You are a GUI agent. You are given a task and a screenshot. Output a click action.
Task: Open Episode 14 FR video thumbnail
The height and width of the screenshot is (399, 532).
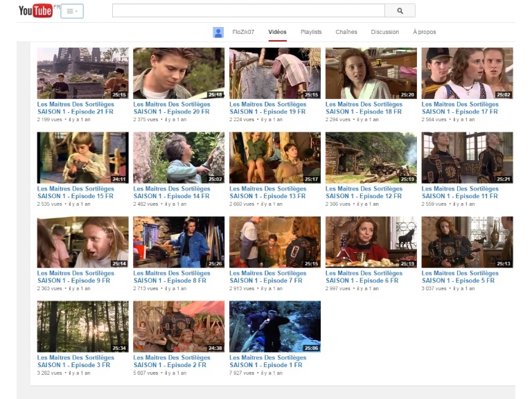tap(179, 158)
